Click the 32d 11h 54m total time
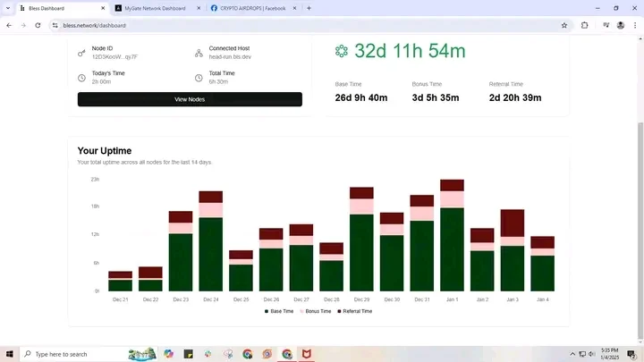The height and width of the screenshot is (362, 644). (x=410, y=51)
